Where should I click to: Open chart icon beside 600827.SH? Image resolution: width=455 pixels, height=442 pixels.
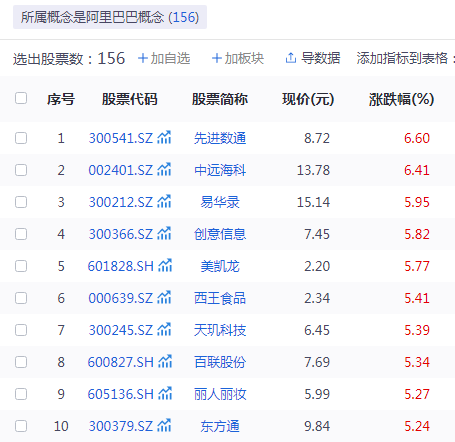click(165, 361)
